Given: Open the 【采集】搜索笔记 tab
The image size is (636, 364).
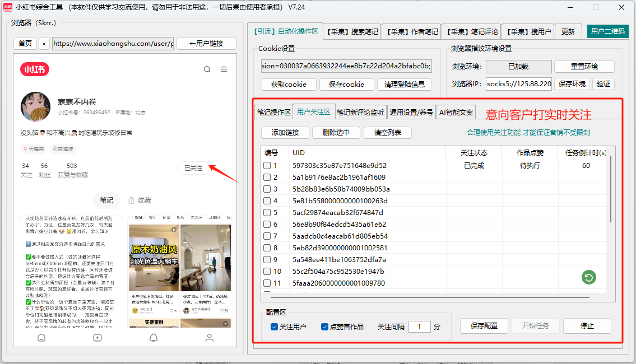Looking at the screenshot, I should click(352, 32).
